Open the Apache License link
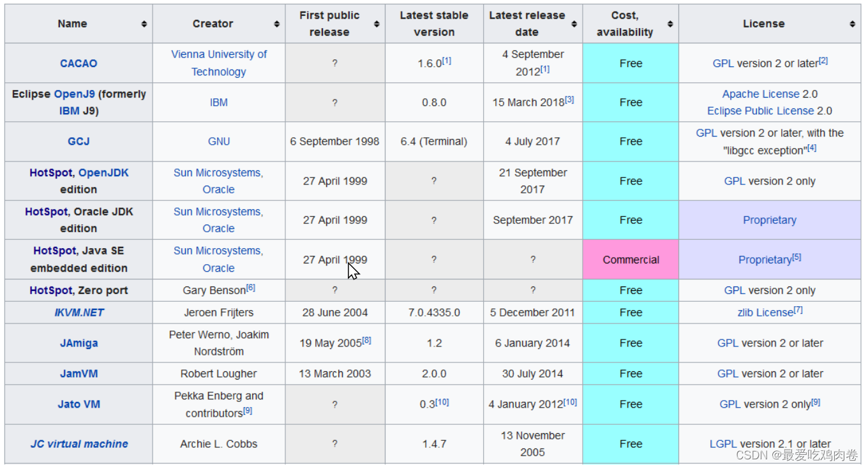Screen dimensions: 868x467 [x=761, y=94]
